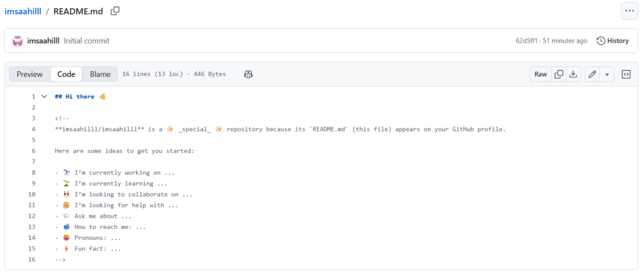Open the symbols panel icon
The image size is (644, 275).
pyautogui.click(x=626, y=74)
